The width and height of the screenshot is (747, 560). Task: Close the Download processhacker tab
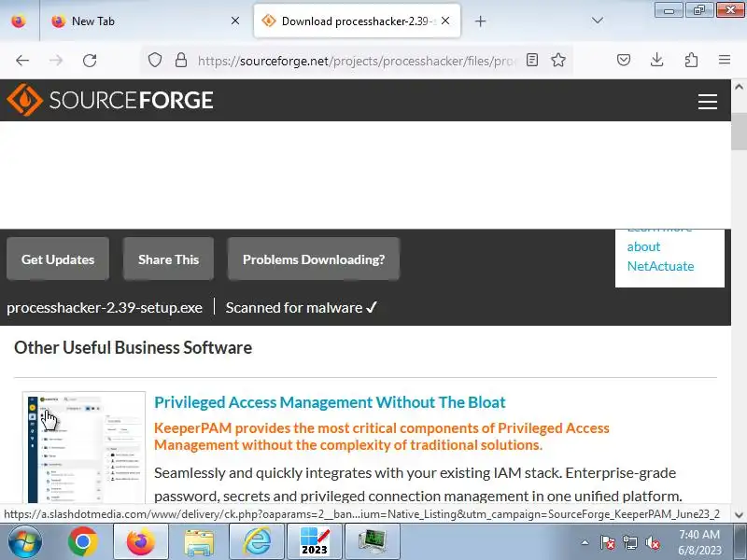point(445,21)
